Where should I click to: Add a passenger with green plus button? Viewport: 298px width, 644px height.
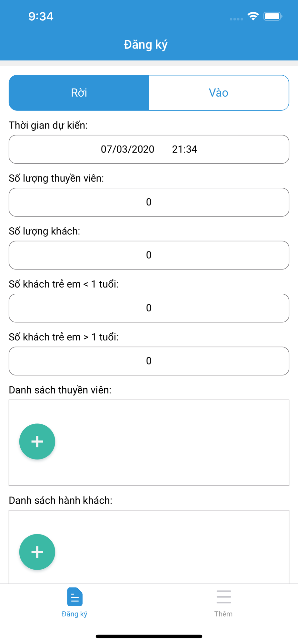37,552
